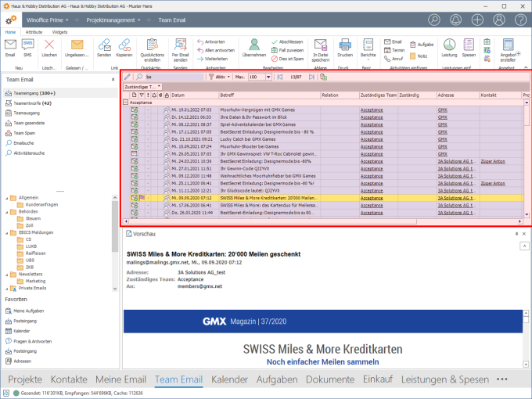Image resolution: width=532 pixels, height=399 pixels.
Task: Close the Vorschau preview panel
Action: 524,234
